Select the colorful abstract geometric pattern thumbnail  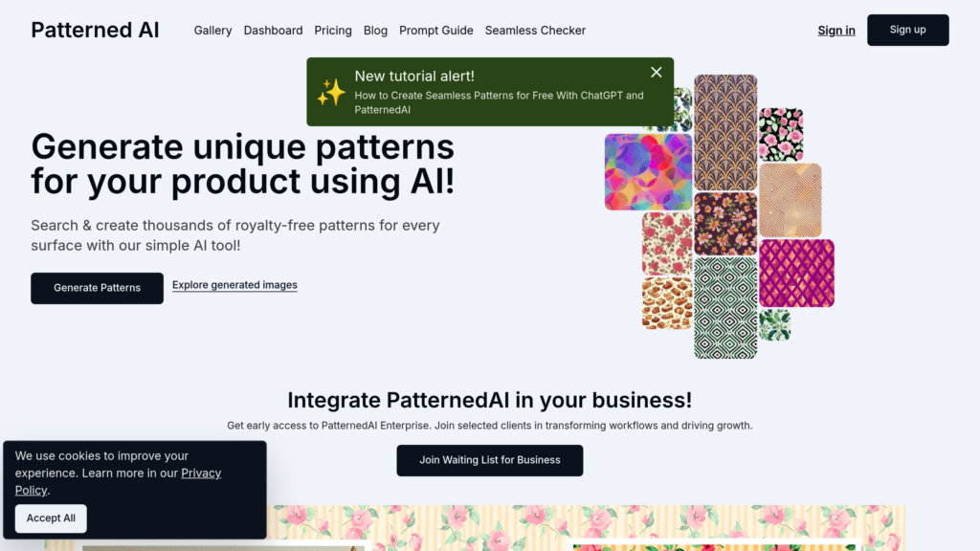tap(648, 172)
